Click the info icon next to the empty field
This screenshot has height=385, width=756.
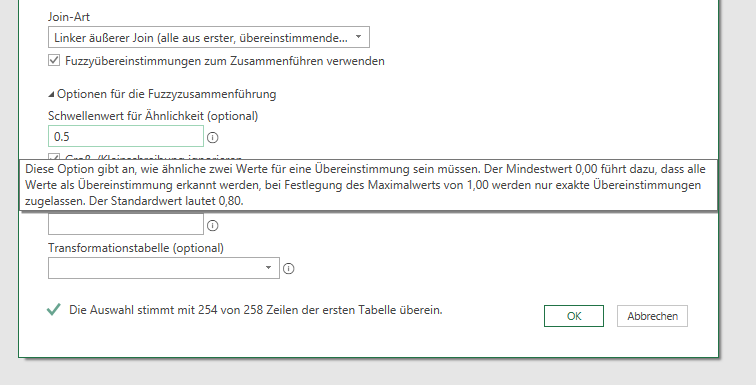pos(213,226)
